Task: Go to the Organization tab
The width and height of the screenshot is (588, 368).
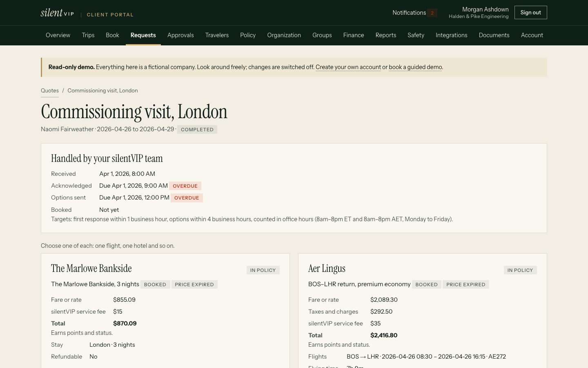Action: tap(284, 35)
